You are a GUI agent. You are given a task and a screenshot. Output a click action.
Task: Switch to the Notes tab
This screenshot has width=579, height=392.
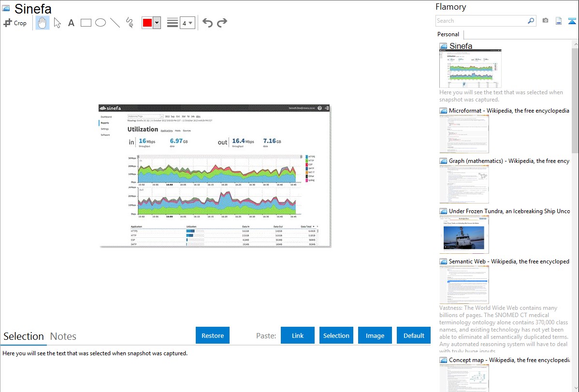63,336
